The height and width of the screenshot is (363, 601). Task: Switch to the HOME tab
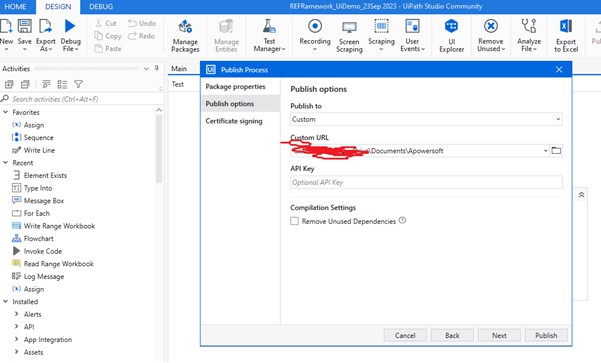pos(15,7)
